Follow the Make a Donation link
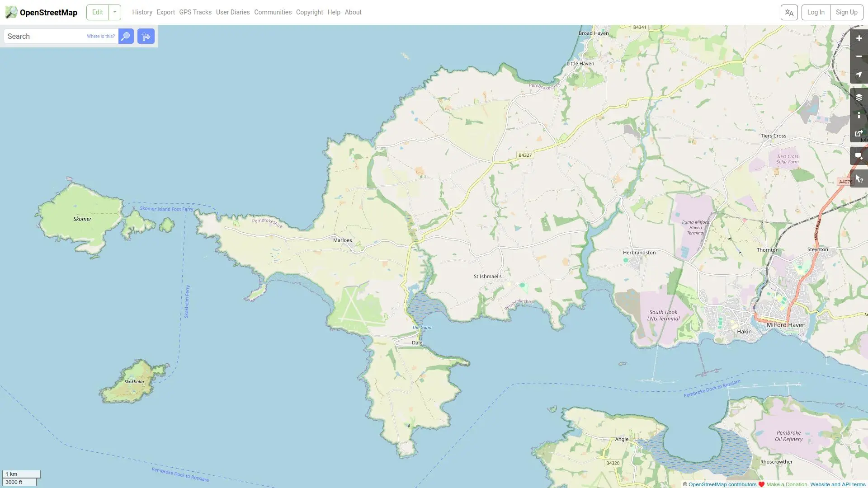 (786, 484)
